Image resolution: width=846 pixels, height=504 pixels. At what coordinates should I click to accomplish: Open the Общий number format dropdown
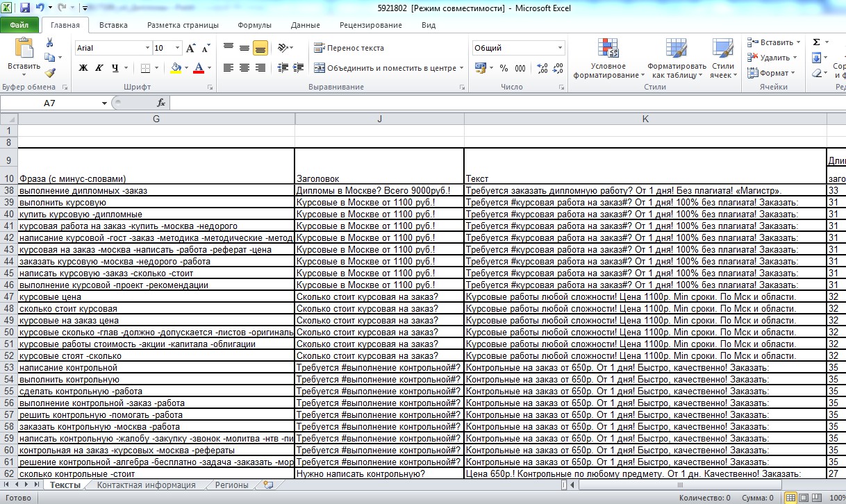(560, 48)
